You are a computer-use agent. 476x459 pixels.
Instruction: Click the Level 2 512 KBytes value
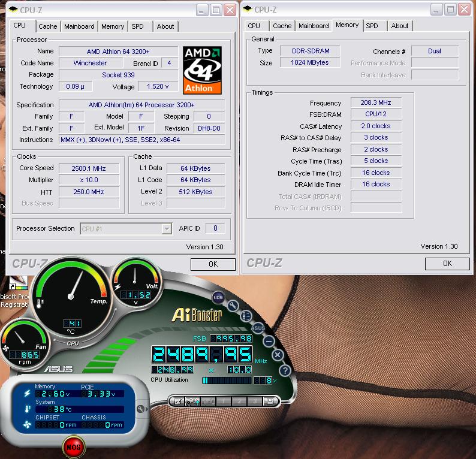point(195,192)
